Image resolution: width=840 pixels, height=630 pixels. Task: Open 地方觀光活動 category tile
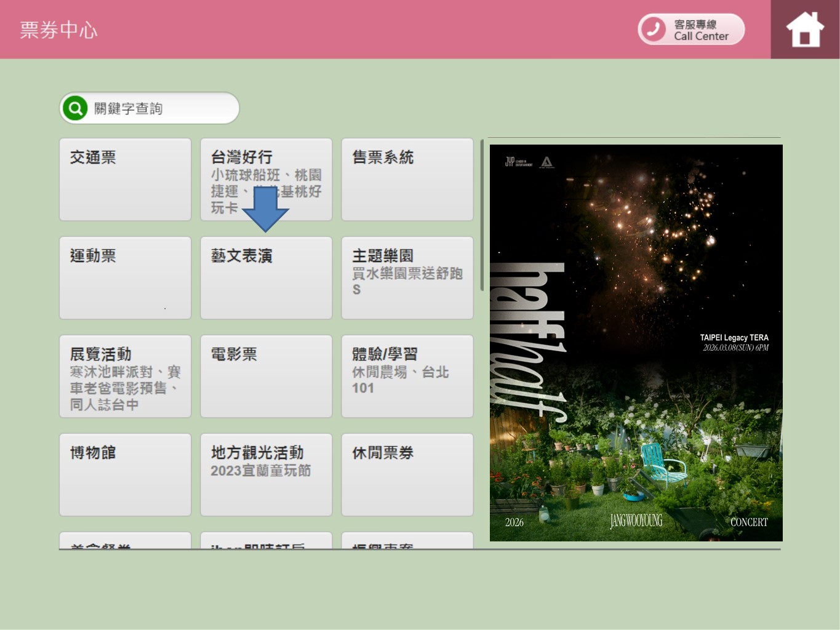tap(266, 474)
